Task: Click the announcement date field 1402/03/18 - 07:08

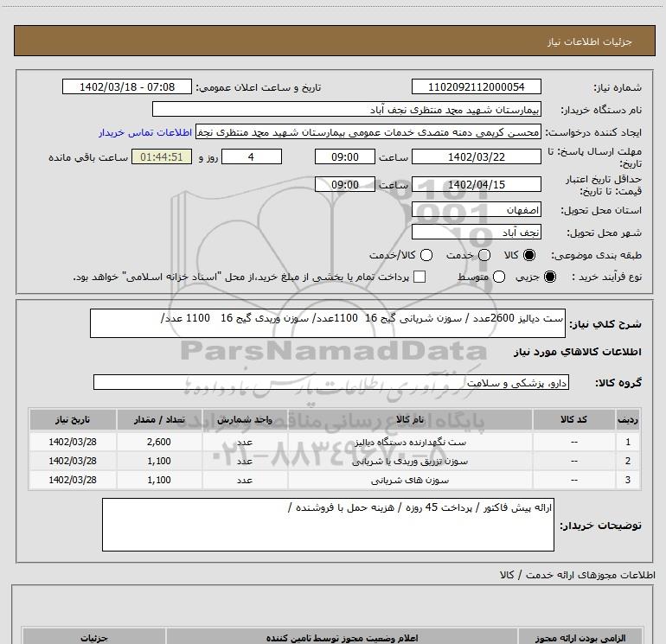Action: [127, 86]
